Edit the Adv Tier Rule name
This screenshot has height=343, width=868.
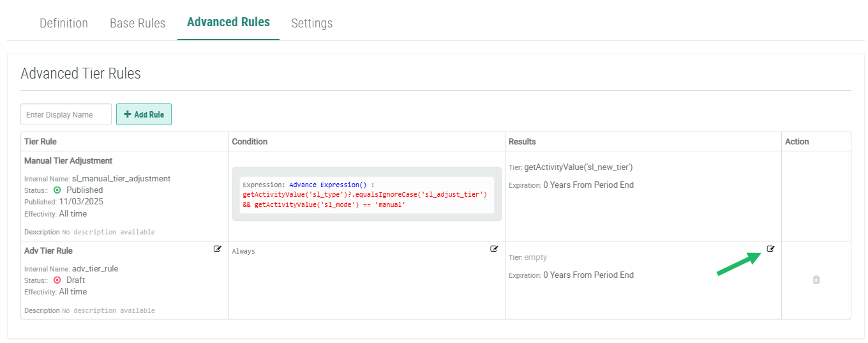(x=218, y=249)
